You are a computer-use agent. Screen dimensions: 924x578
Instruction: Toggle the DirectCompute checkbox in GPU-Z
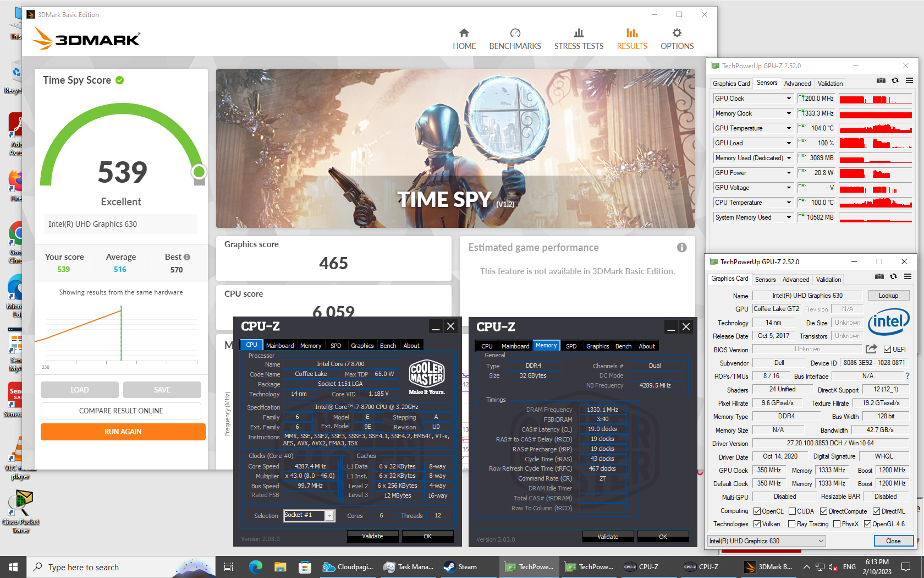[x=824, y=511]
